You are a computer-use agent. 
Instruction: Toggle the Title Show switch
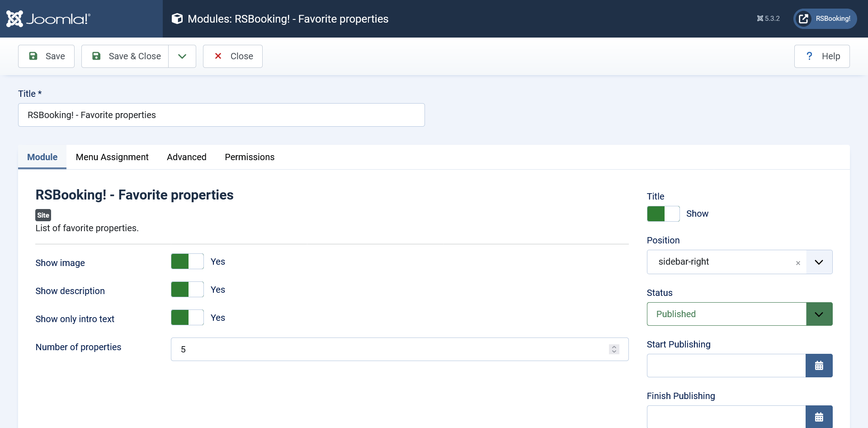tap(663, 214)
